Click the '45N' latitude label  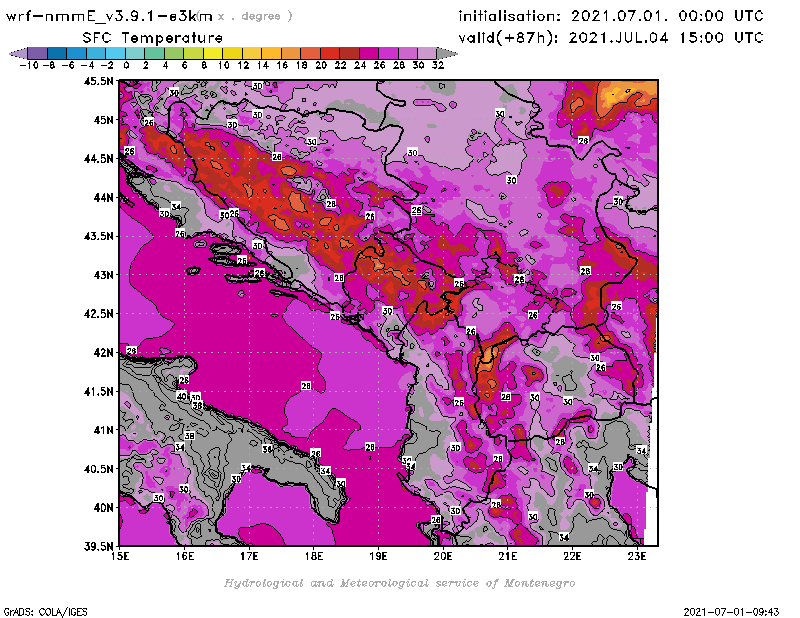point(103,120)
